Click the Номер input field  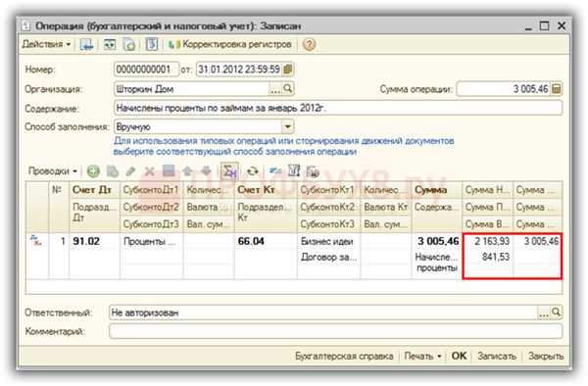(x=146, y=70)
